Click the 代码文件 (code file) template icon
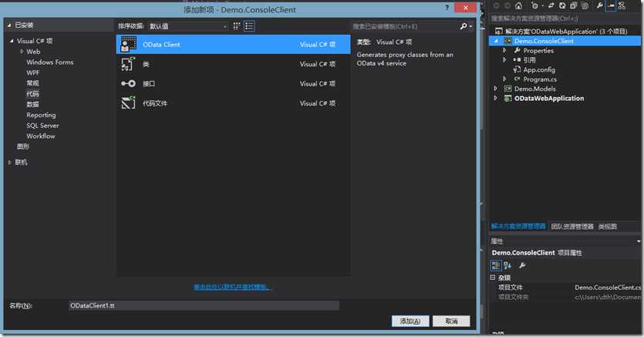 pos(128,103)
